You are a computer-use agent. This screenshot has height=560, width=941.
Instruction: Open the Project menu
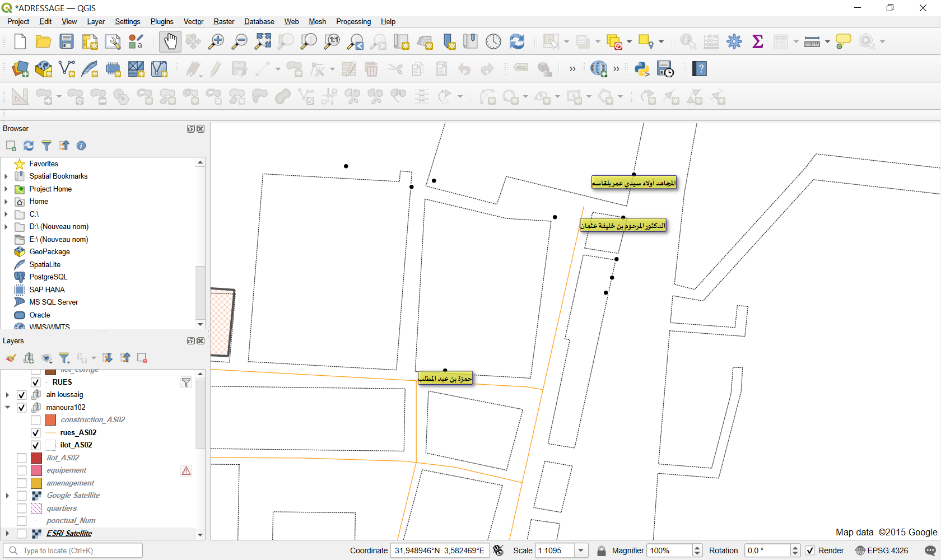(18, 21)
